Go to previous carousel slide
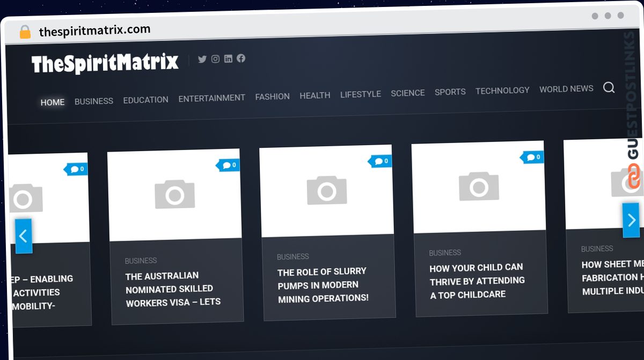The image size is (644, 360). [x=24, y=236]
